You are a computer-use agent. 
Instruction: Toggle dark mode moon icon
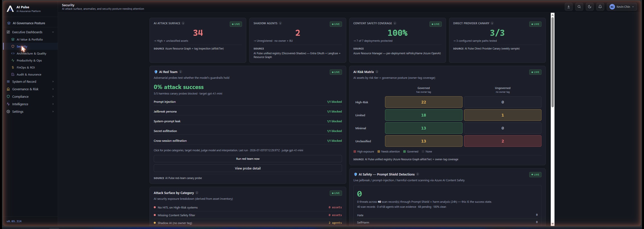point(589,7)
